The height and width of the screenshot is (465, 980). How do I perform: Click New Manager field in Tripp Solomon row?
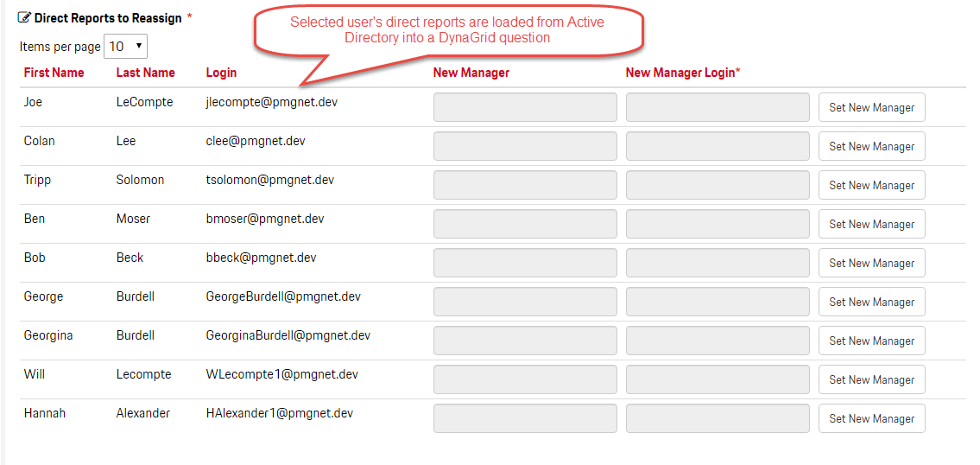(x=525, y=185)
